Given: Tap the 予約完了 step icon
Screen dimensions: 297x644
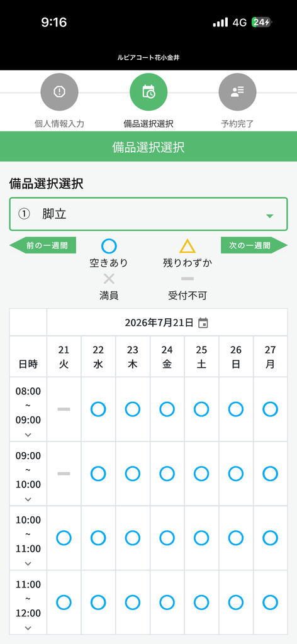Looking at the screenshot, I should point(237,92).
